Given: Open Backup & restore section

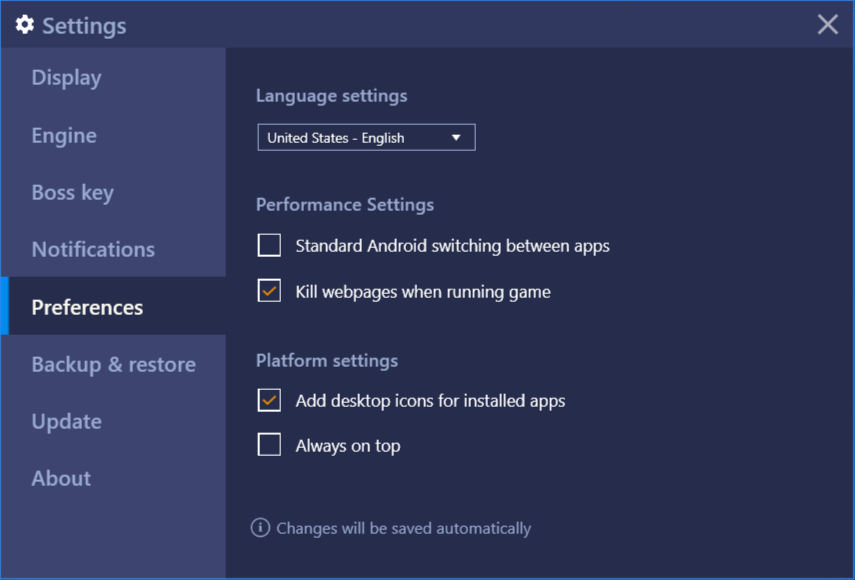Looking at the screenshot, I should pyautogui.click(x=113, y=364).
